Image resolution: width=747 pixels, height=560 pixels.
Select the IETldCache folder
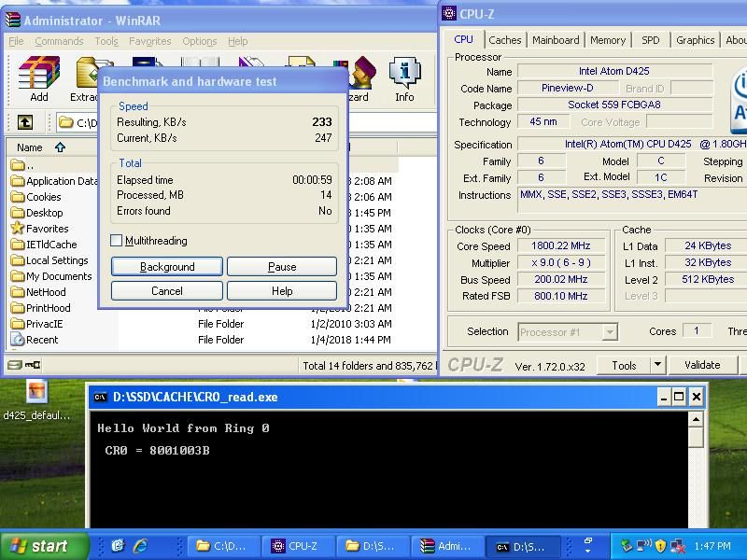tap(44, 245)
